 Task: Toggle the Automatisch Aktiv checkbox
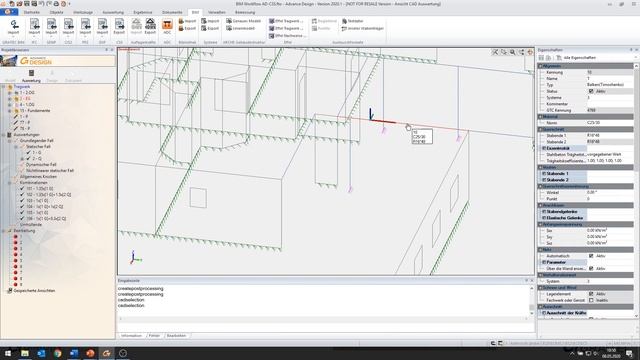click(x=591, y=256)
